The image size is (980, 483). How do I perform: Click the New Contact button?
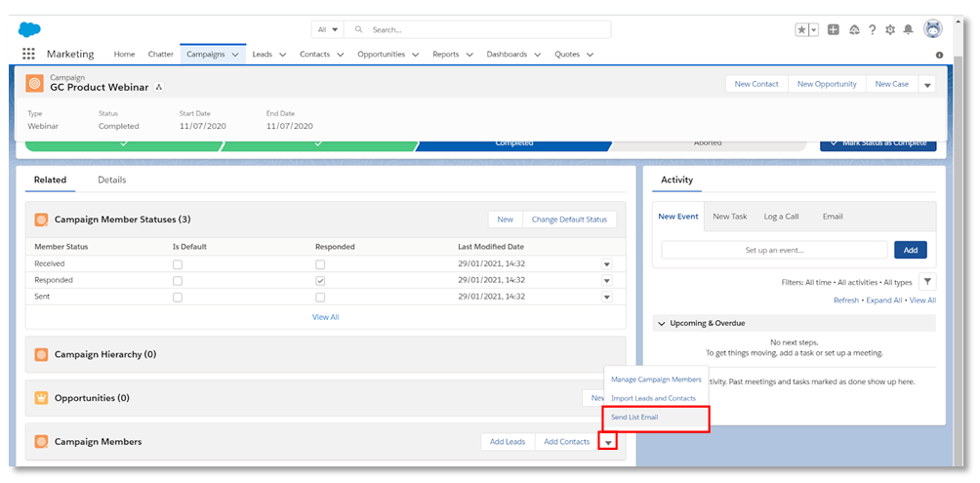click(x=756, y=84)
